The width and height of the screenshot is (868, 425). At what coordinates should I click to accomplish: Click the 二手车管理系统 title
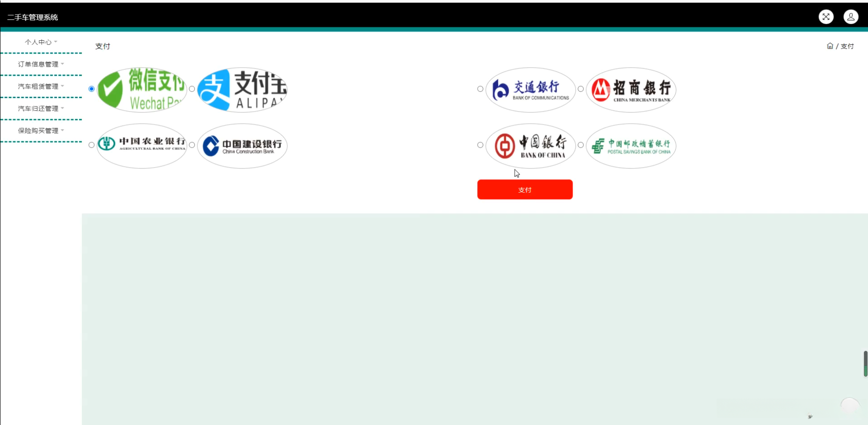tap(32, 18)
